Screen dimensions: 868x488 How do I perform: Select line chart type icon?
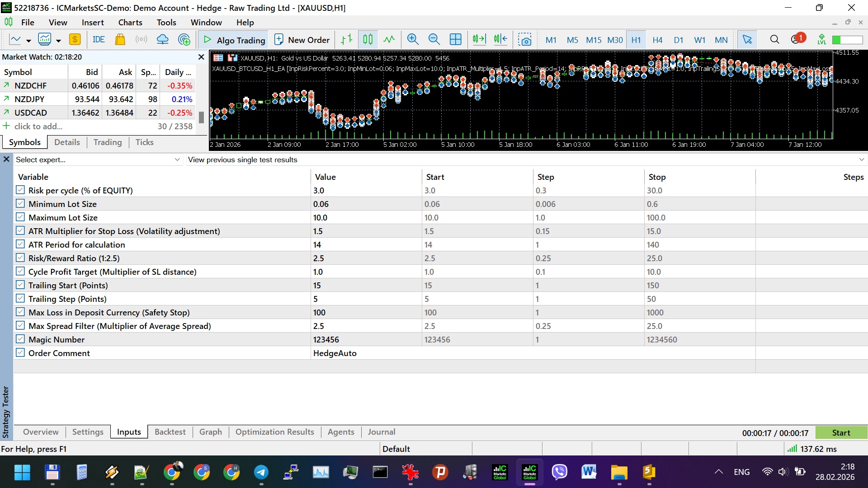pyautogui.click(x=389, y=40)
